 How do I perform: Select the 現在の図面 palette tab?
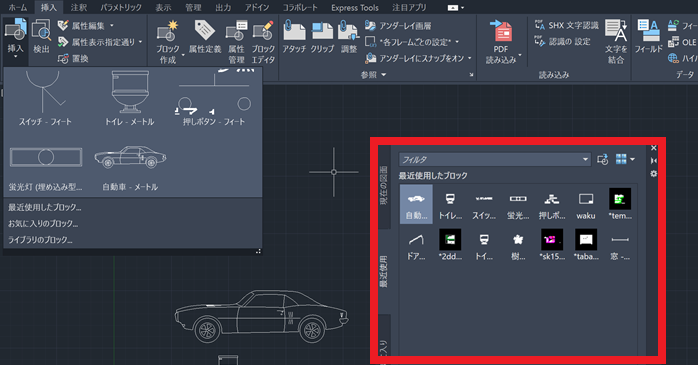(x=384, y=186)
